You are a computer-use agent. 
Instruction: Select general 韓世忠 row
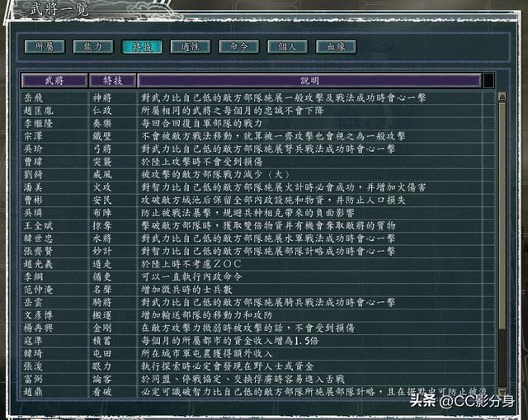click(257, 238)
